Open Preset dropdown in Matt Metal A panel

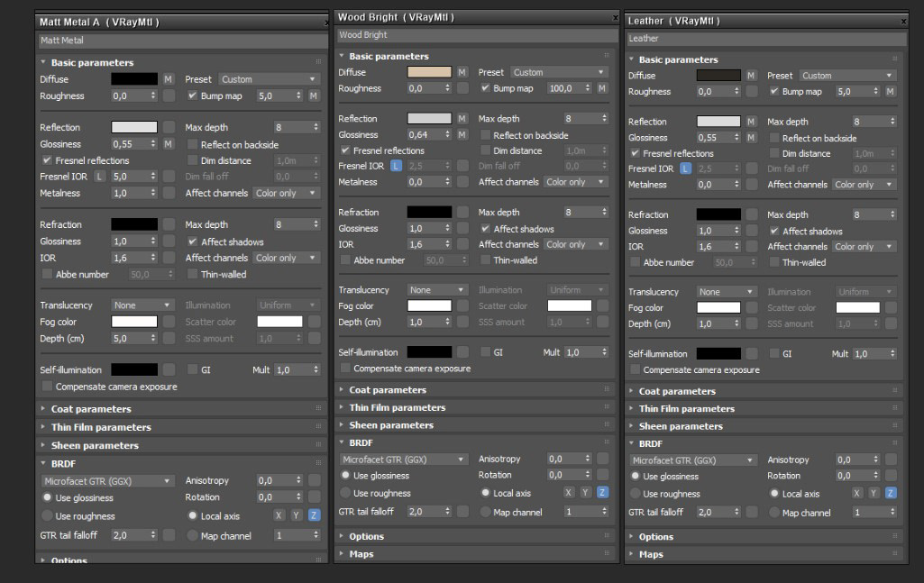click(x=269, y=79)
